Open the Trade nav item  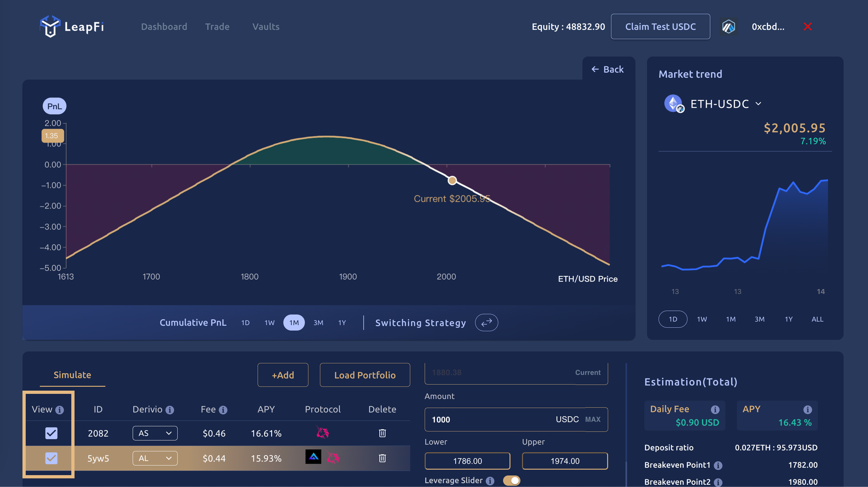217,27
